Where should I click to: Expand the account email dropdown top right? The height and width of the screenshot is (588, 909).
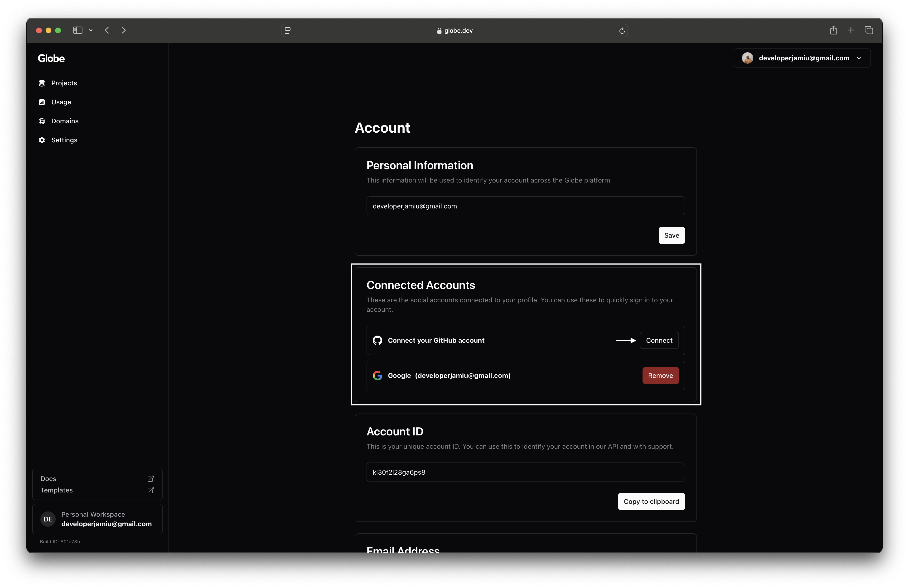coord(859,58)
